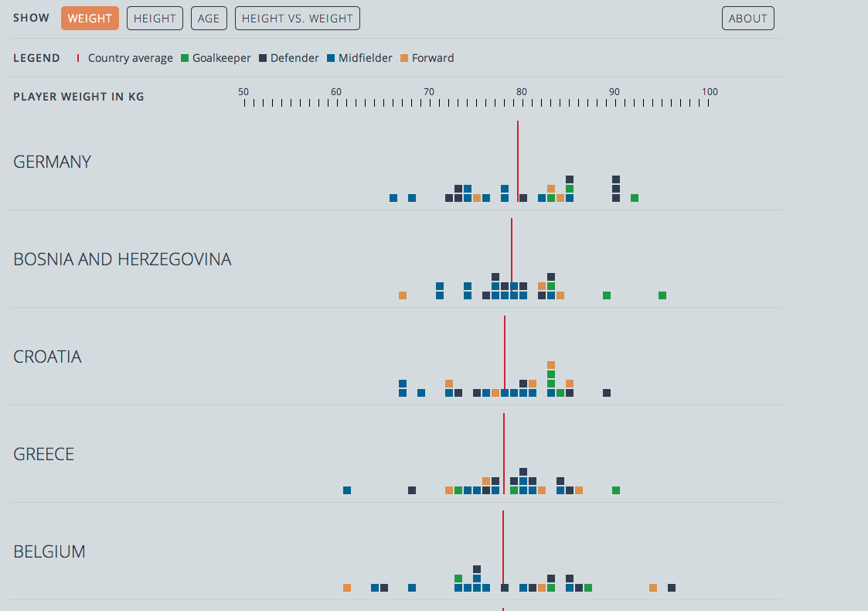Open the HEIGHT VS. WEIGHT view

coord(298,19)
